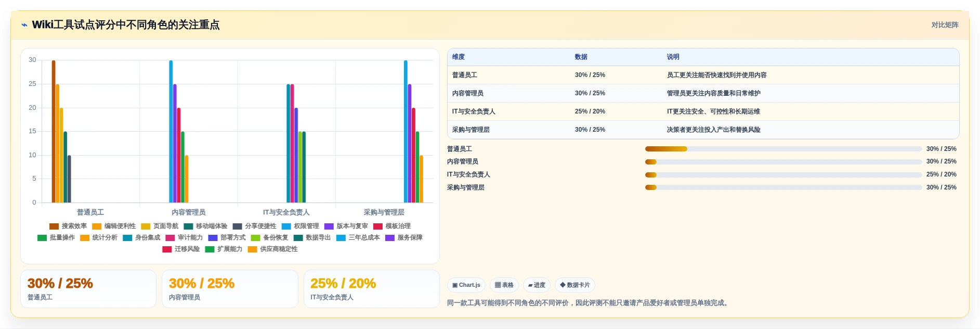Click the 内容管理员 progress bar
Image resolution: width=980 pixels, height=329 pixels.
coord(783,162)
